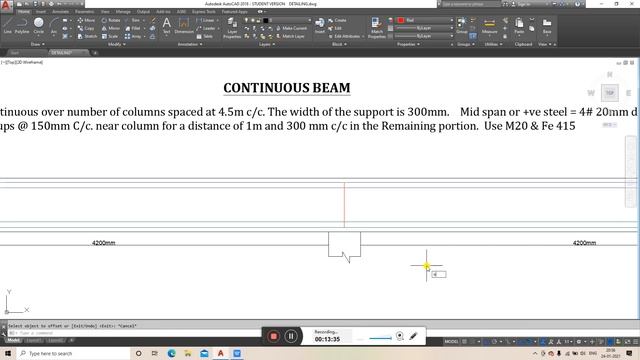Click the Model layout tab

13,340
